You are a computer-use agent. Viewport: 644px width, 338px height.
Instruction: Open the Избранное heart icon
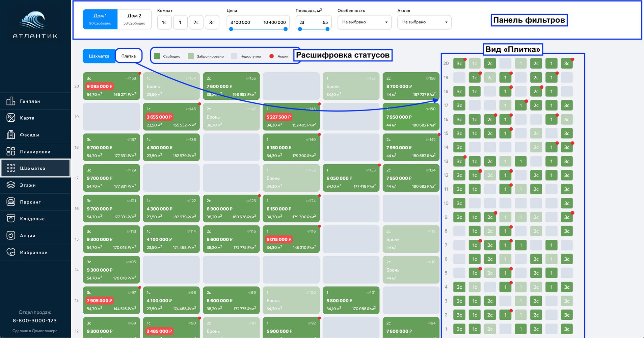[x=11, y=252]
